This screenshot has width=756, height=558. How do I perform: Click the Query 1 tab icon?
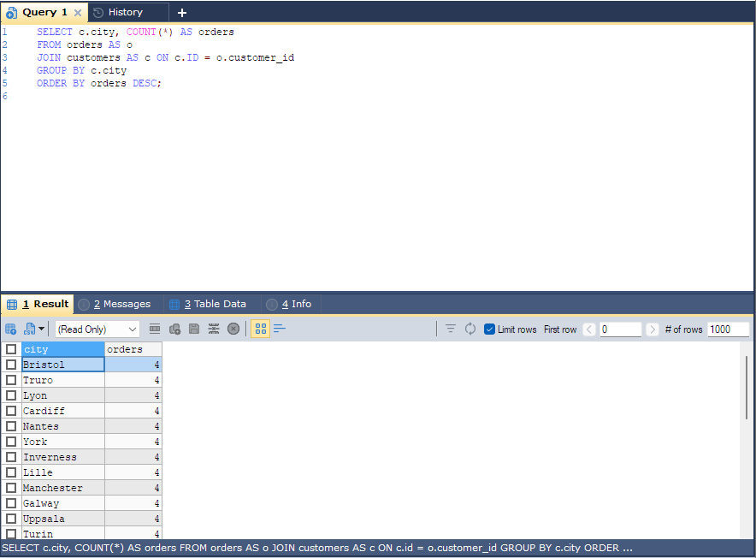click(12, 13)
